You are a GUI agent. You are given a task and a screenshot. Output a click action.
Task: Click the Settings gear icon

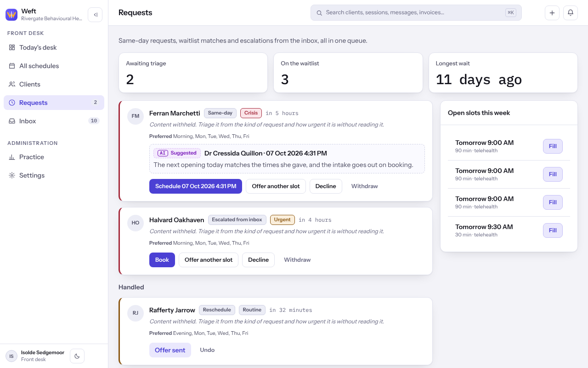tap(12, 175)
